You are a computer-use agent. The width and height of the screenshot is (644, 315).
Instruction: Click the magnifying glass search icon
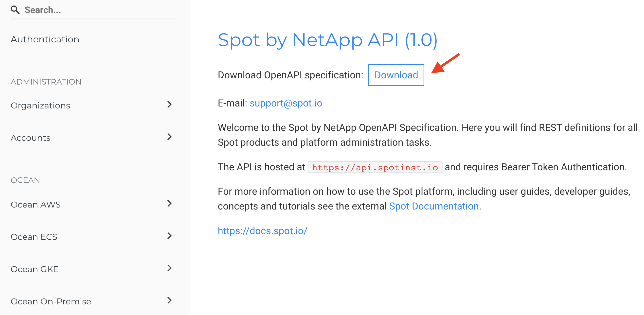click(x=15, y=10)
